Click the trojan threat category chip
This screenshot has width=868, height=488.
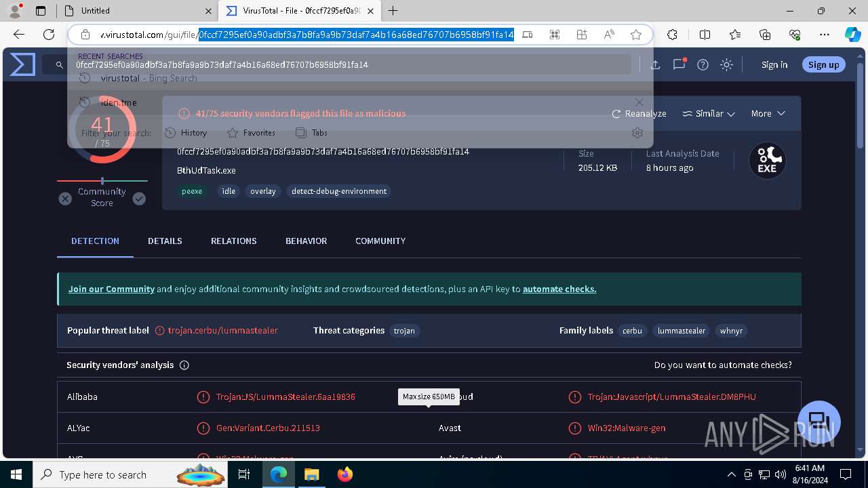coord(404,331)
